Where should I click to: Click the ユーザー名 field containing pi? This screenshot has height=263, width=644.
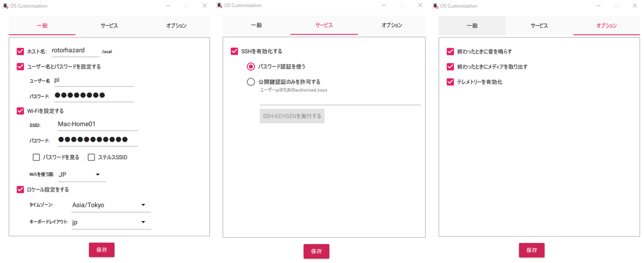pos(93,80)
